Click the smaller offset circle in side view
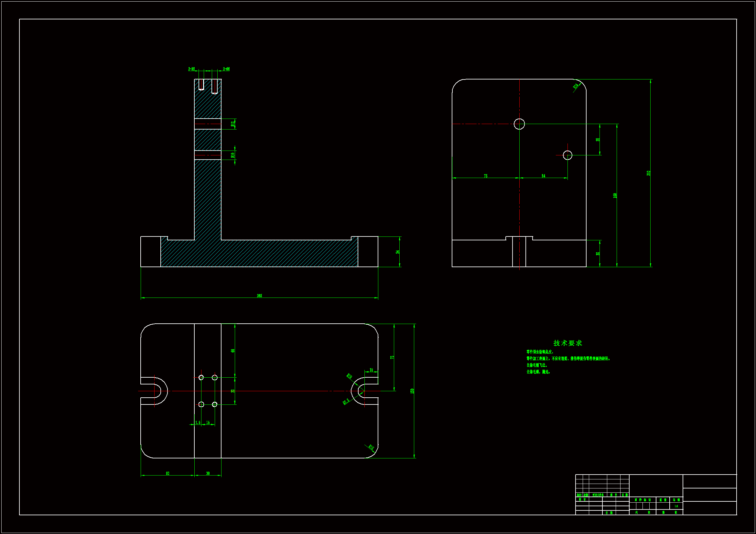This screenshot has width=756, height=534. pos(567,155)
